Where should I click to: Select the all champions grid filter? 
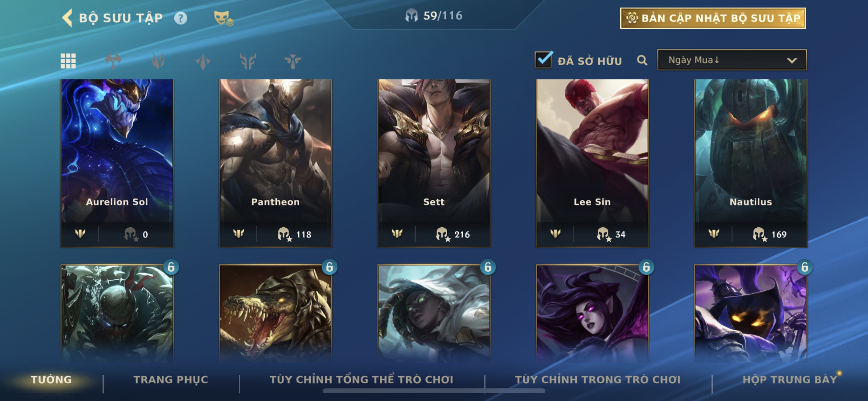pyautogui.click(x=68, y=61)
